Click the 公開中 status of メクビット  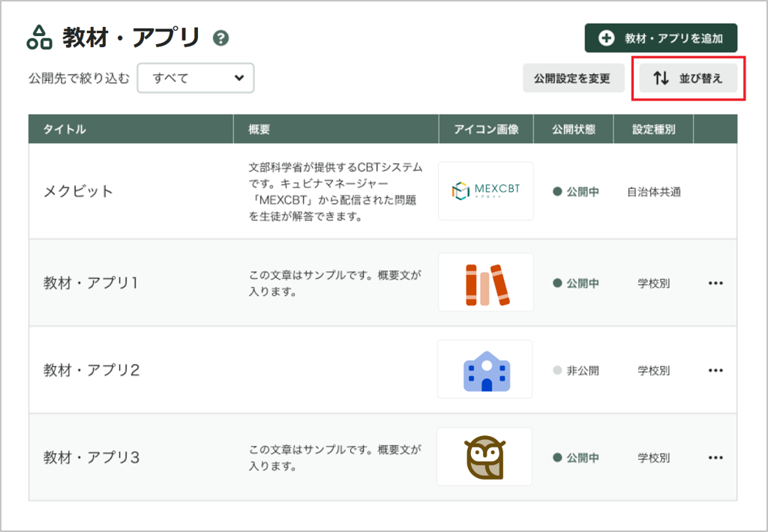tap(576, 192)
